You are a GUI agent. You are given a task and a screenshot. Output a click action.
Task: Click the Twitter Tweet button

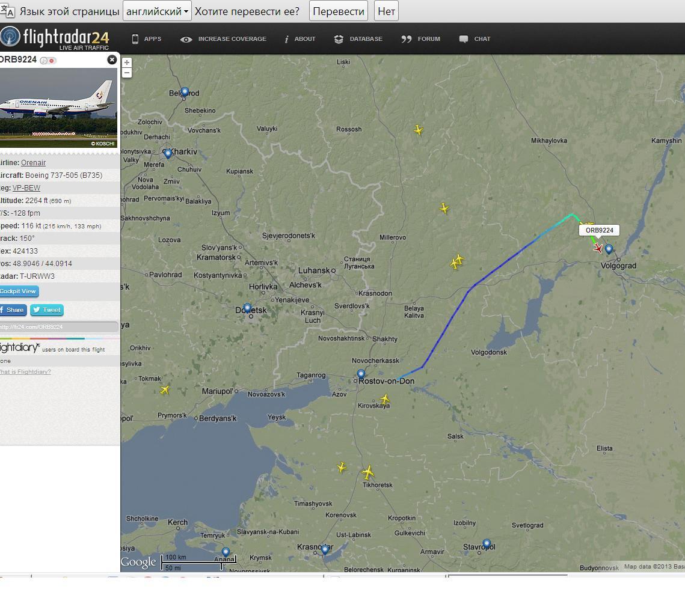point(47,310)
